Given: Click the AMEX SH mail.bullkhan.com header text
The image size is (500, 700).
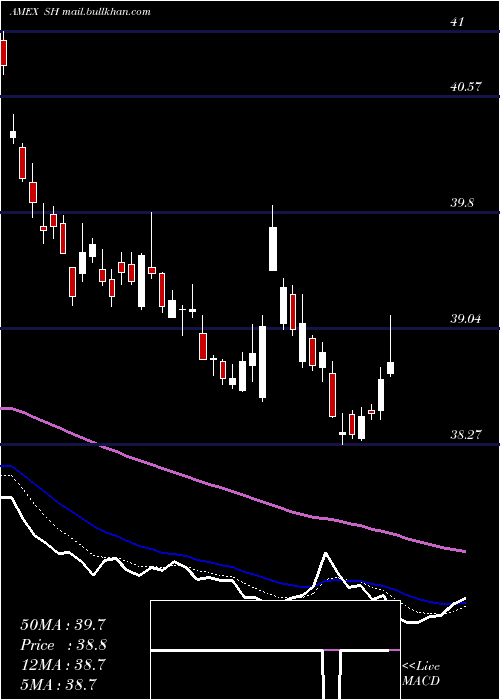Looking at the screenshot, I should 79,12.
